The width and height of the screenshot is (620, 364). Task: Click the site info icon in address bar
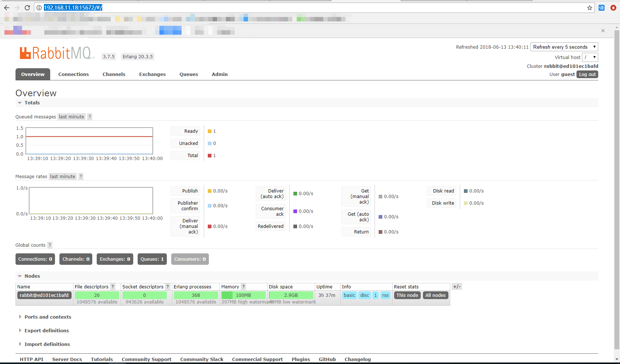(x=39, y=8)
